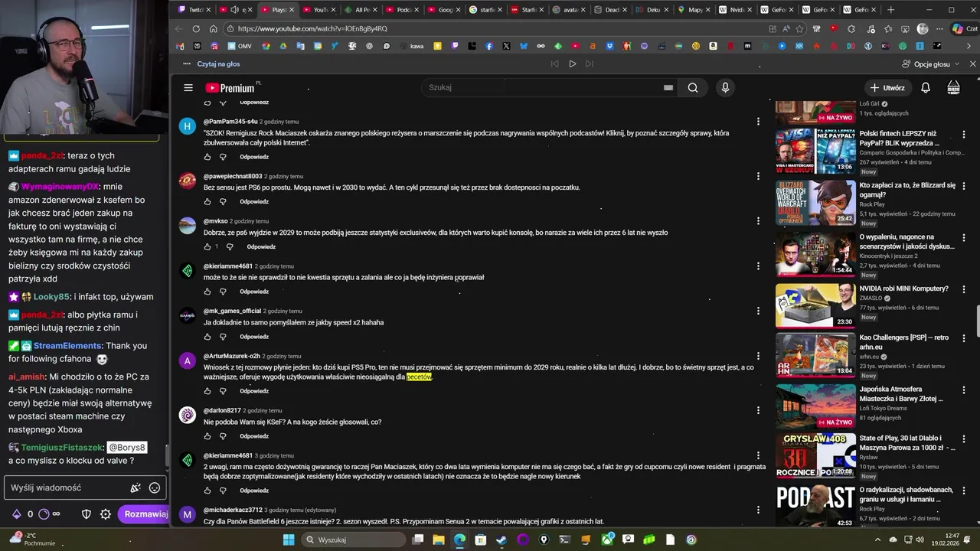
Task: Start voice search with the microphone icon
Action: pos(725,88)
